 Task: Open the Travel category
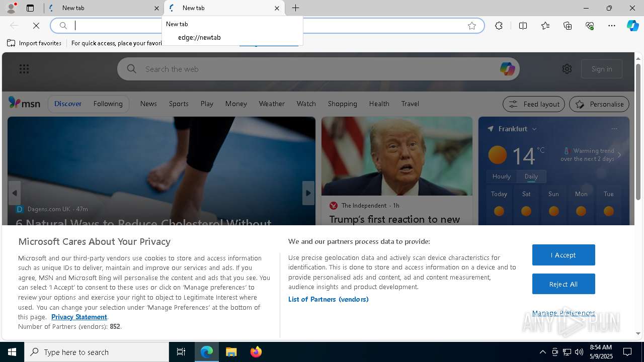pyautogui.click(x=410, y=104)
